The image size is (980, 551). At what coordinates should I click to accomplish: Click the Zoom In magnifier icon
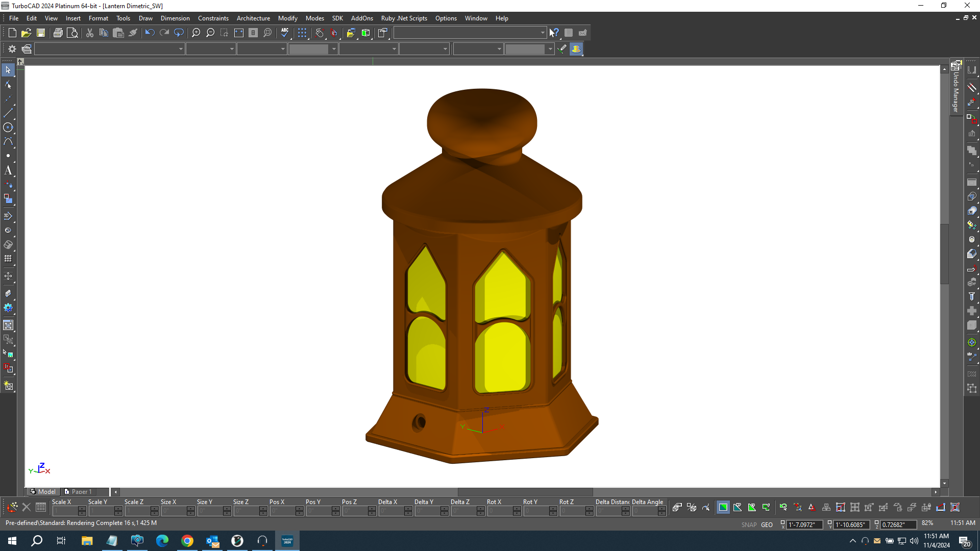click(x=196, y=33)
